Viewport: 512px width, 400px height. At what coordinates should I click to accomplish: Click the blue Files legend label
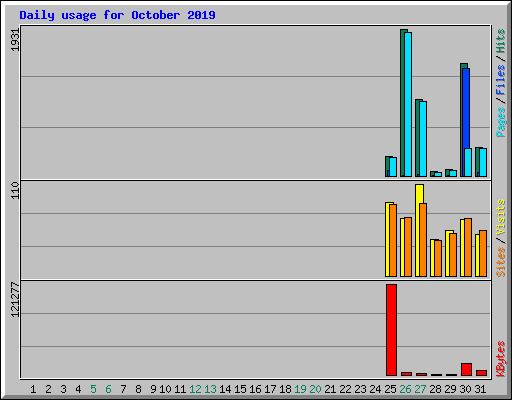pyautogui.click(x=501, y=80)
